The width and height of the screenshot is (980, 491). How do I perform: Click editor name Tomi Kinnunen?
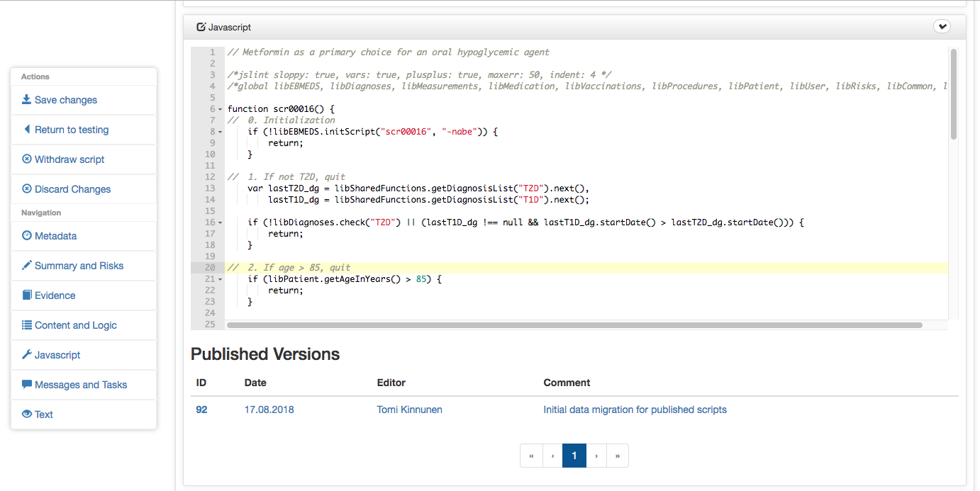[x=409, y=410]
